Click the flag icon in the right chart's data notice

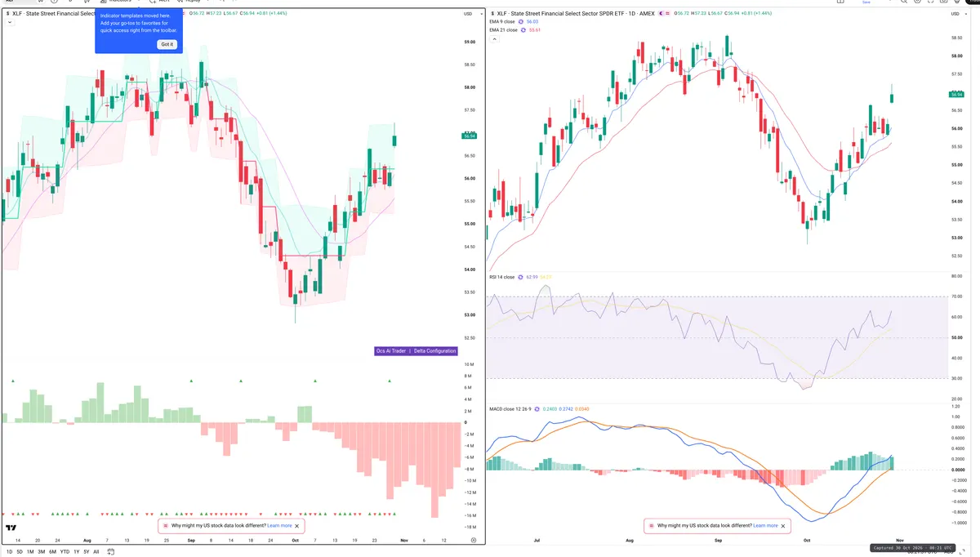[651, 526]
